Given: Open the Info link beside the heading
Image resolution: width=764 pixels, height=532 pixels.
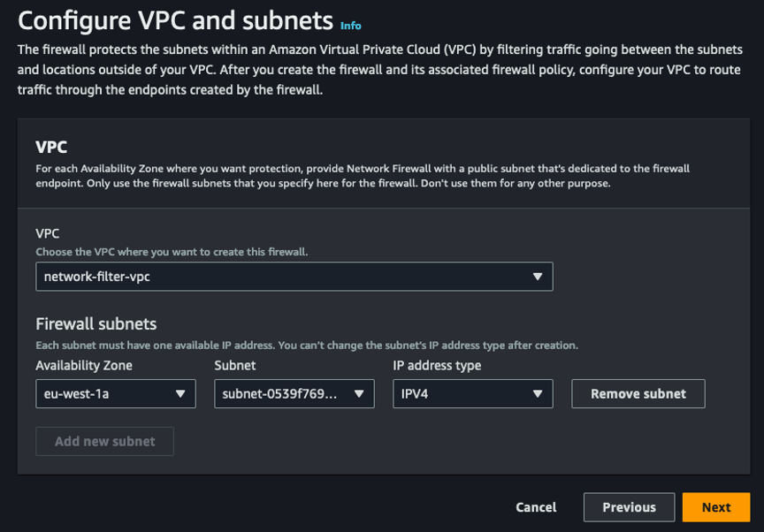Looking at the screenshot, I should 350,26.
